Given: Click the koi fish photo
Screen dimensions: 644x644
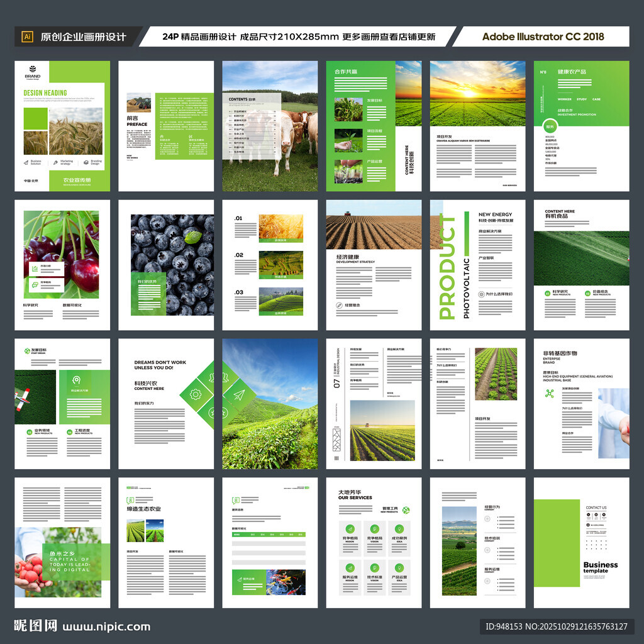Looking at the screenshot, I should coord(286,582).
